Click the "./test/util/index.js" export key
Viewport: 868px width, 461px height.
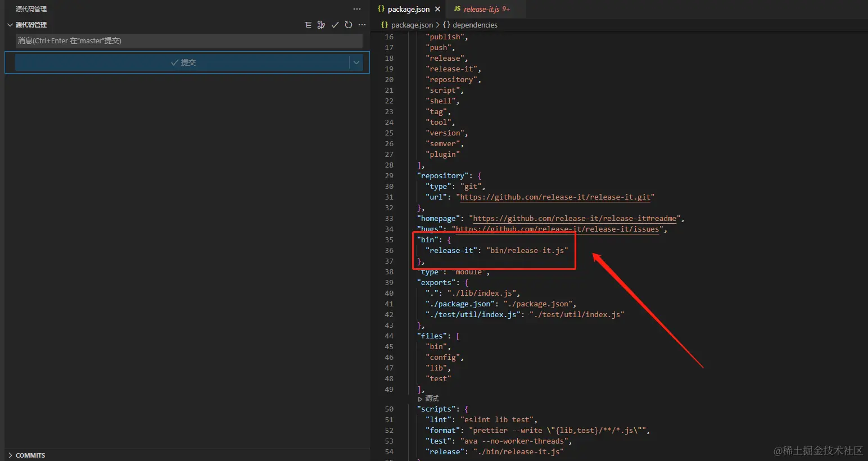click(x=473, y=315)
